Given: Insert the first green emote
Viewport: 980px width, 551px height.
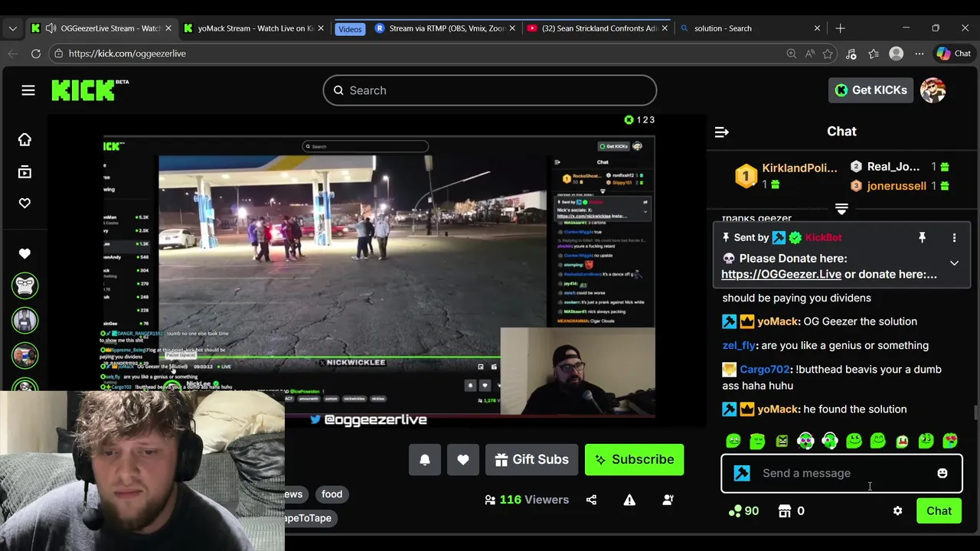Looking at the screenshot, I should (733, 441).
